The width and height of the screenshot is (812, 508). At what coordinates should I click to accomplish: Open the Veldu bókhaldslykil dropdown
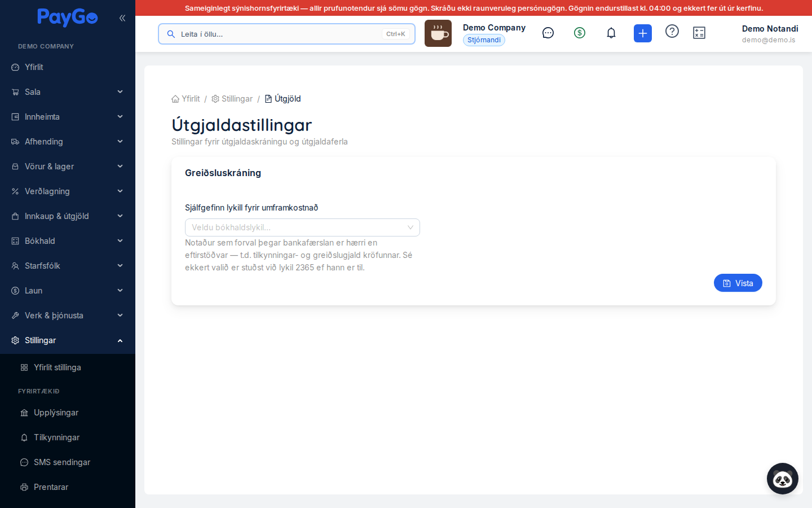tap(302, 227)
